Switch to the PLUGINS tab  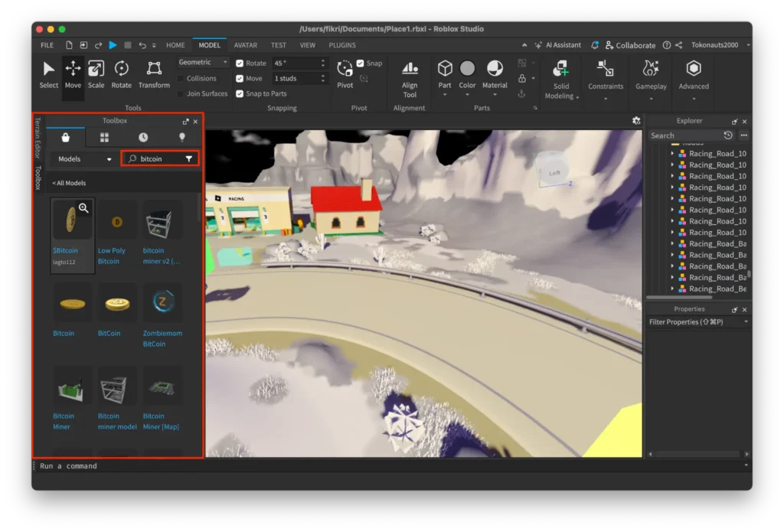342,45
